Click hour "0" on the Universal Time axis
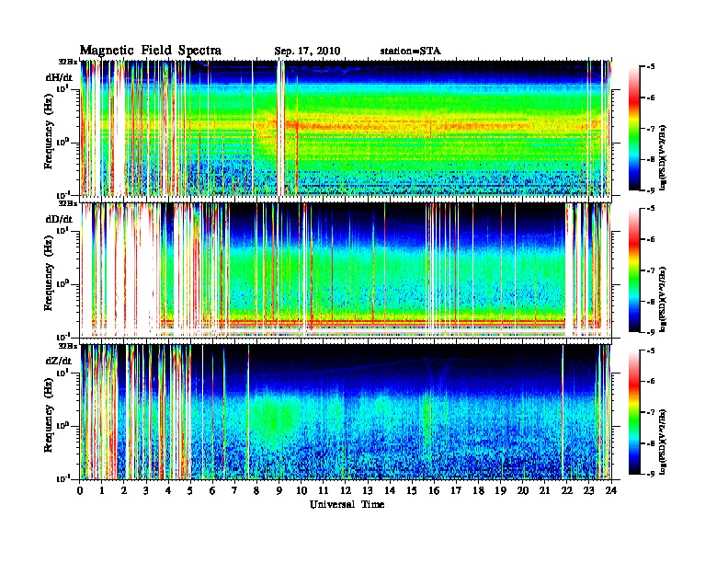728x563 pixels. [x=80, y=490]
